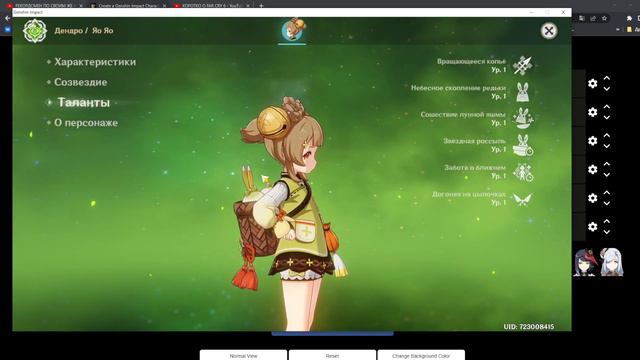The width and height of the screenshot is (640, 360).
Task: Open the Сошествие лунной яшмы talent icon
Action: (x=523, y=118)
